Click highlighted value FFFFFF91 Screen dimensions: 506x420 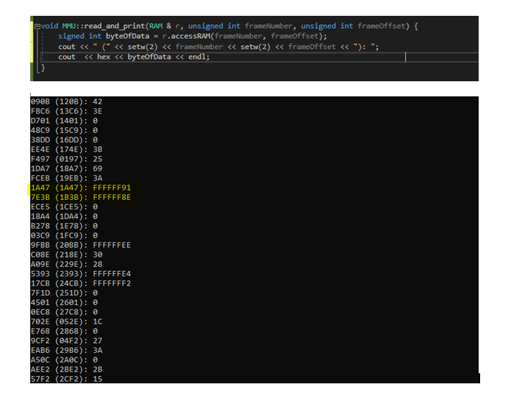[112, 188]
